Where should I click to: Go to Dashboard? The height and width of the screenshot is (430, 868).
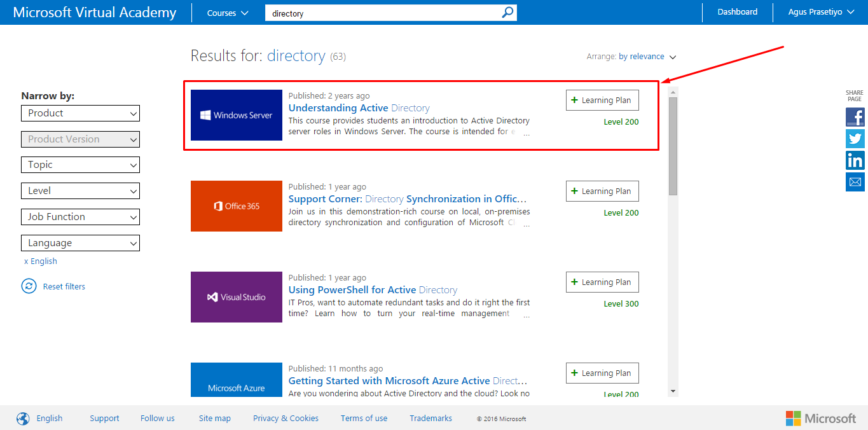pos(737,12)
